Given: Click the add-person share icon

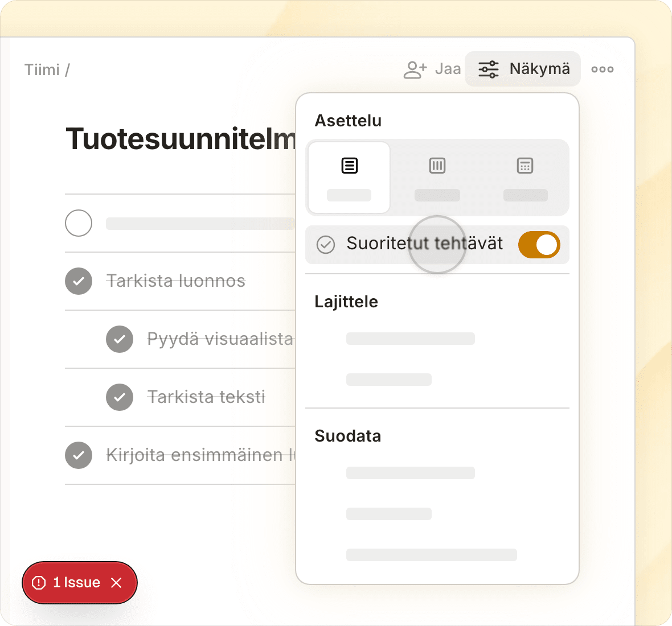Looking at the screenshot, I should click(x=415, y=69).
